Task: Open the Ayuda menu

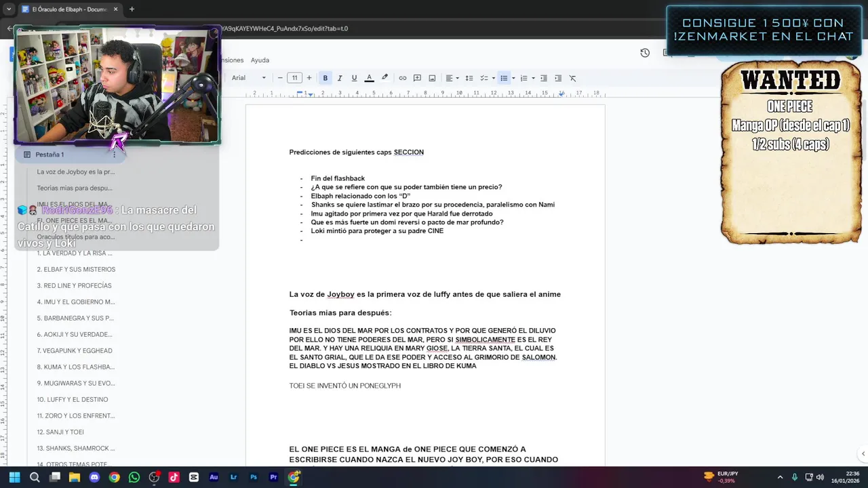Action: (x=260, y=60)
